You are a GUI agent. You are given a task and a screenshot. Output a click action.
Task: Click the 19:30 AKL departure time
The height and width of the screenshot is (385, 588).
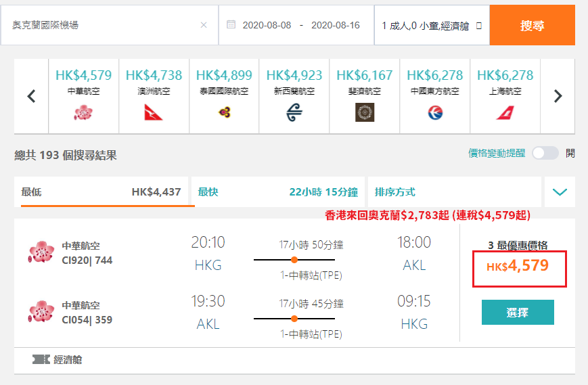pos(208,301)
